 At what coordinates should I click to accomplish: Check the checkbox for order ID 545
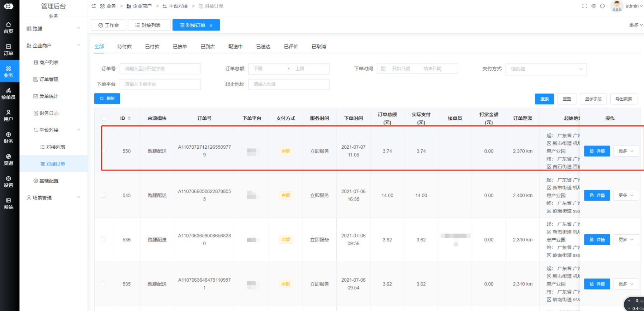coord(103,195)
